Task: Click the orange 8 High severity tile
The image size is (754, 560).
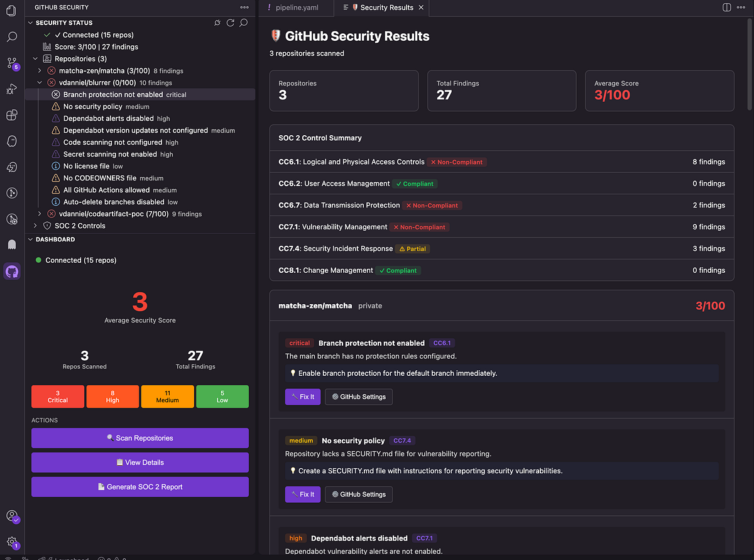Action: (112, 397)
